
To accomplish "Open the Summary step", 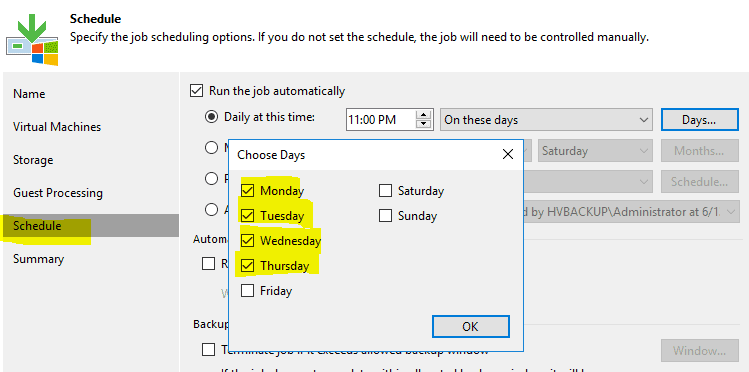I will pos(38,259).
